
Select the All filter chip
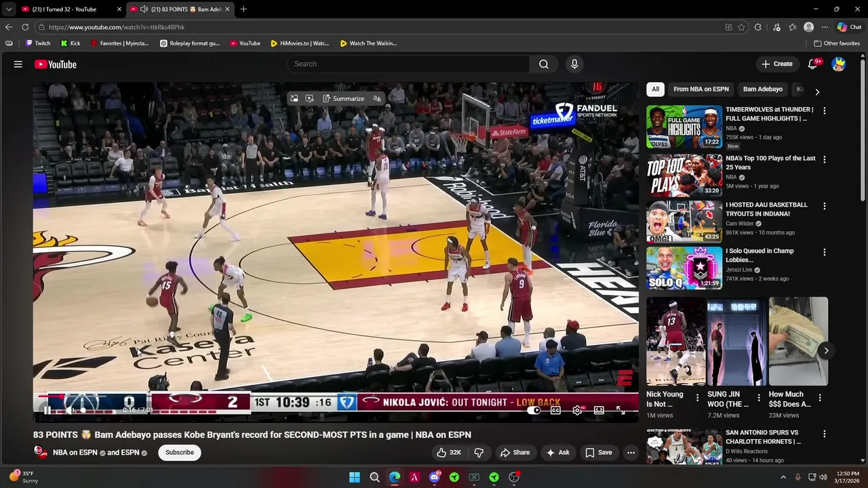[x=655, y=89]
